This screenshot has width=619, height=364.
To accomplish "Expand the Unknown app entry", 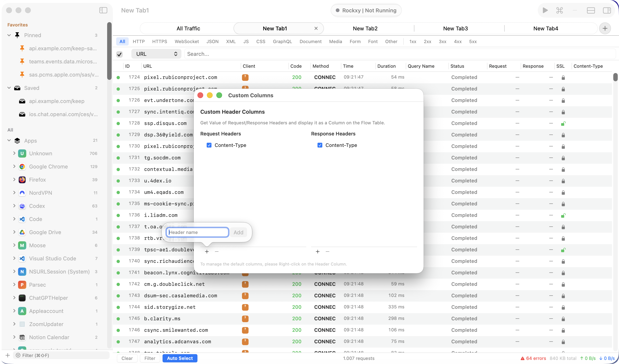I will (14, 153).
